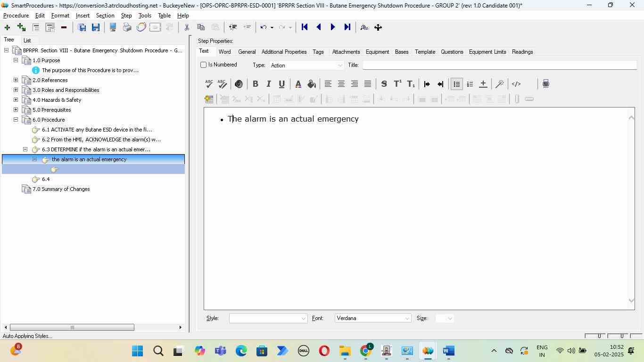
Task: Run the ABC spell check icon
Action: (x=209, y=84)
